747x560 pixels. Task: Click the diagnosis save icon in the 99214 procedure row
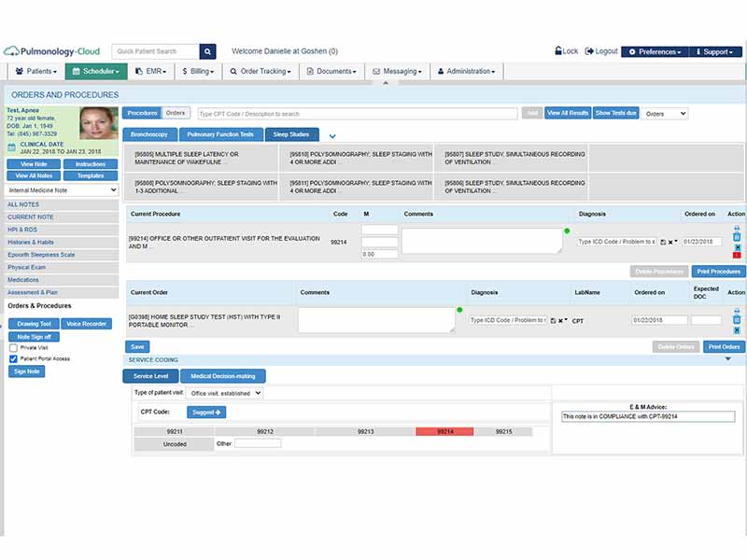tap(663, 243)
